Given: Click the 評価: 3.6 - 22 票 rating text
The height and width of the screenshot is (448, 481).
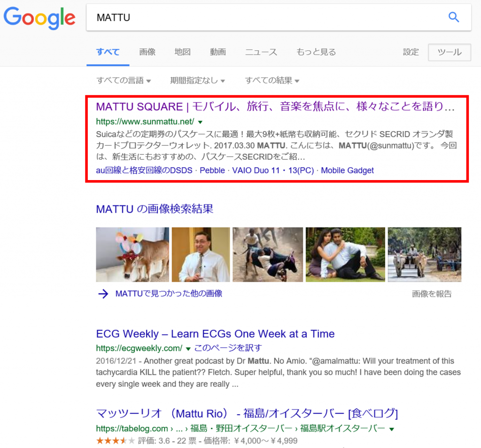Looking at the screenshot, I should tap(167, 441).
